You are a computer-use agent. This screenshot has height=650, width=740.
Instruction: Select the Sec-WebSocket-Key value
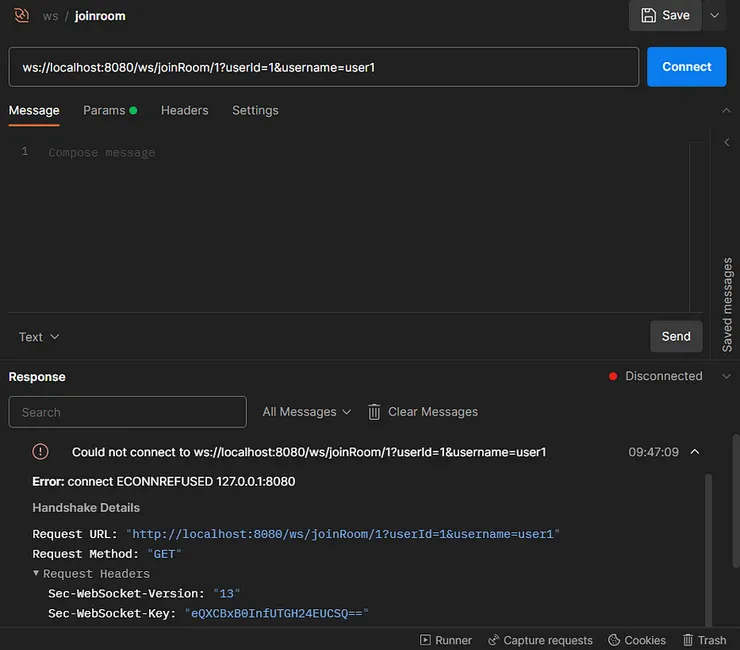pos(277,613)
